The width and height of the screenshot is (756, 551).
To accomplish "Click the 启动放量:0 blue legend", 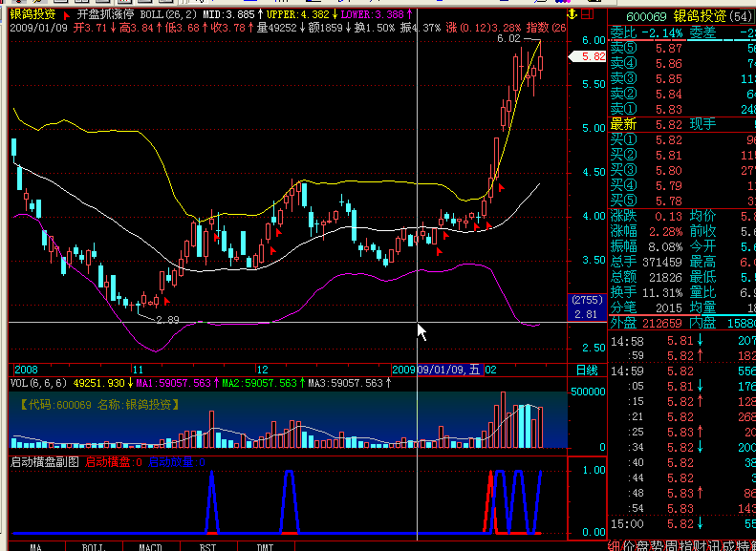I will tap(177, 462).
